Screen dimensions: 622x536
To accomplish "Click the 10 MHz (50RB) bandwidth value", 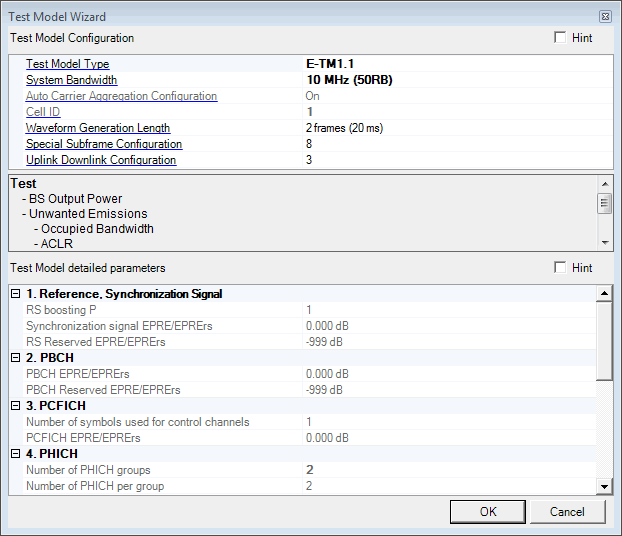I will coord(348,80).
